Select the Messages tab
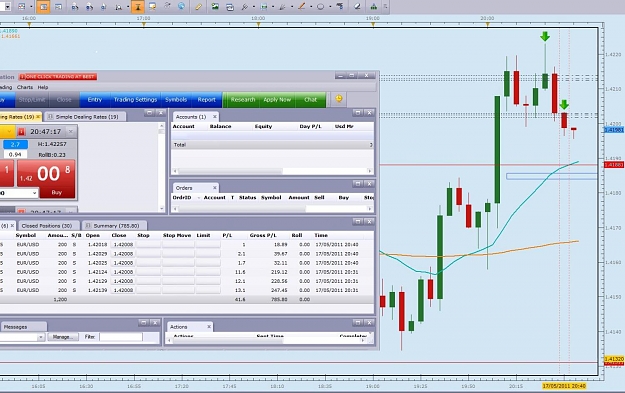Screen dimensions: 625x393 pos(23,327)
